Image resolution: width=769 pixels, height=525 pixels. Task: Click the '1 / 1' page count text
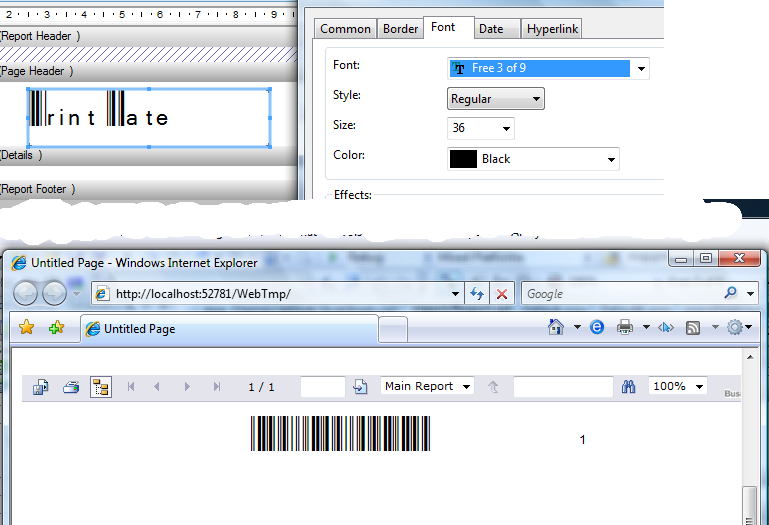261,387
